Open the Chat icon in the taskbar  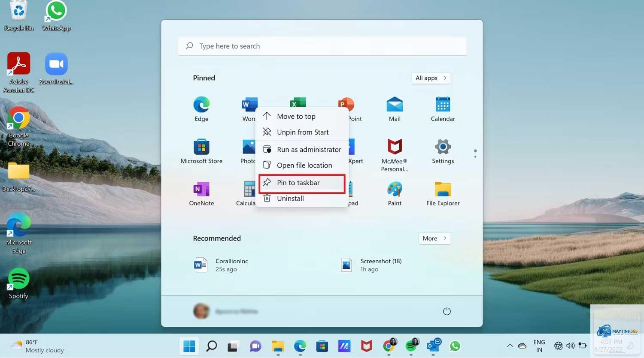coord(255,346)
